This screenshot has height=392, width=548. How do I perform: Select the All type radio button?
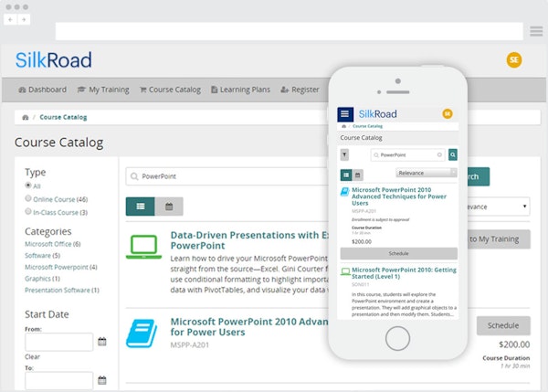(28, 185)
